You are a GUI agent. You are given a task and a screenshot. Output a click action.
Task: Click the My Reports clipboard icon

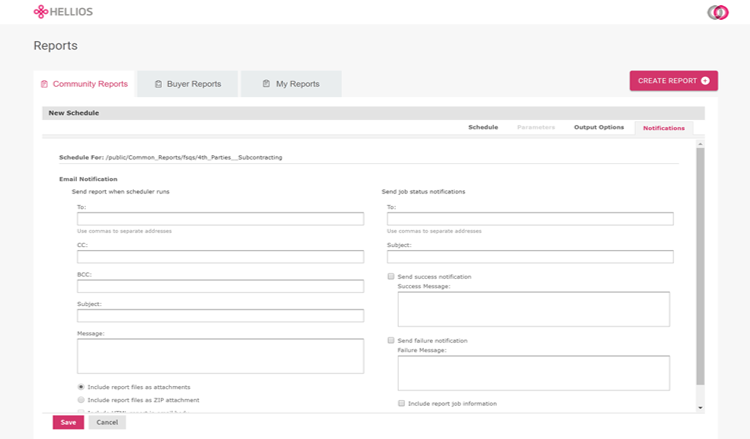pos(266,84)
